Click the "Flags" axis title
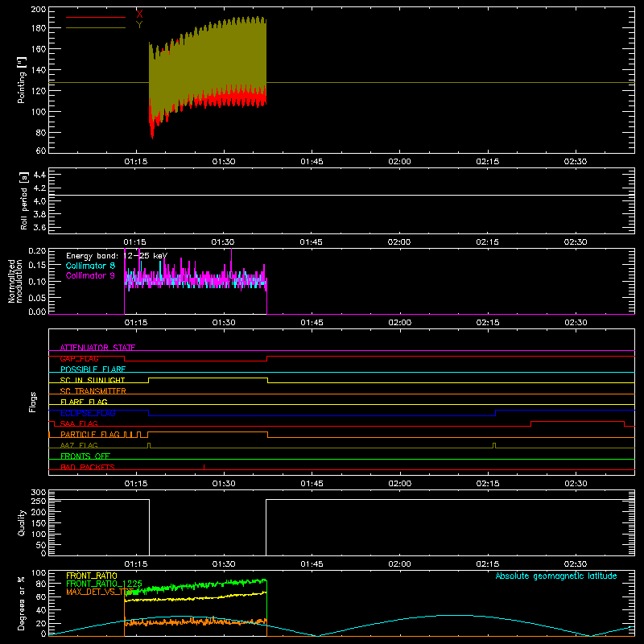This screenshot has height=644, width=644. (33, 402)
